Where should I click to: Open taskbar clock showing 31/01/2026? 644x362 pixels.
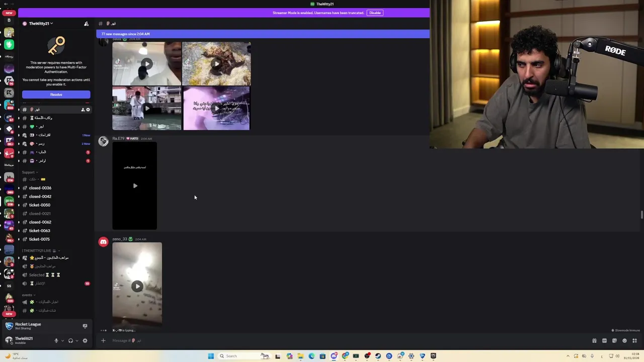click(x=631, y=356)
